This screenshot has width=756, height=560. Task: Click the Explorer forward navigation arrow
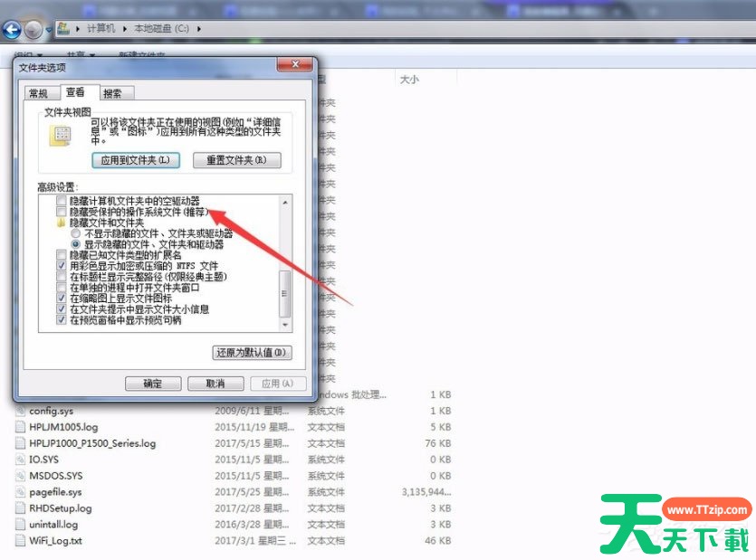click(x=33, y=30)
